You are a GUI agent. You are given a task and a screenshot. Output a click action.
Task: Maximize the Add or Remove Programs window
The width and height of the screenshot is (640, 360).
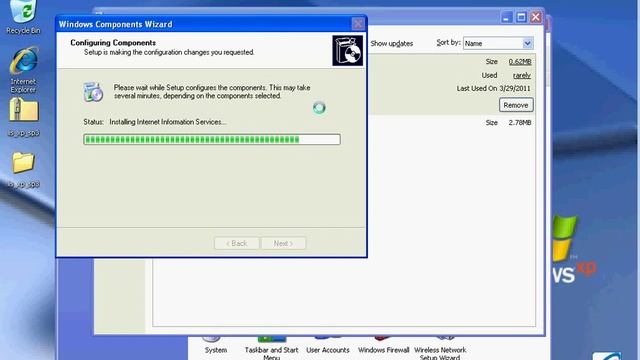point(521,18)
